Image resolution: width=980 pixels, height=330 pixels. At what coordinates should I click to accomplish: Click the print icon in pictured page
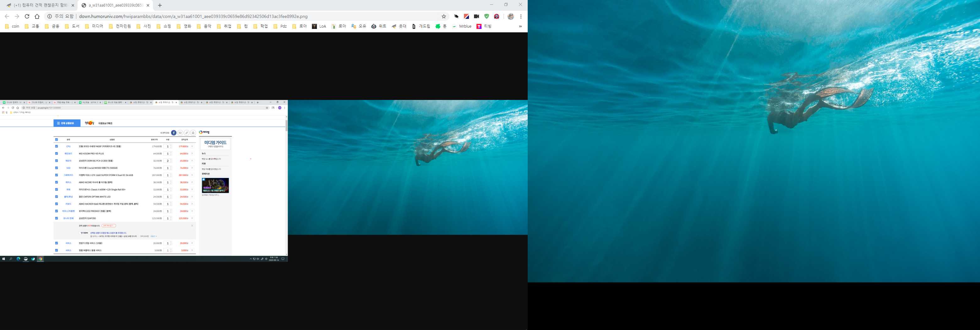[193, 133]
